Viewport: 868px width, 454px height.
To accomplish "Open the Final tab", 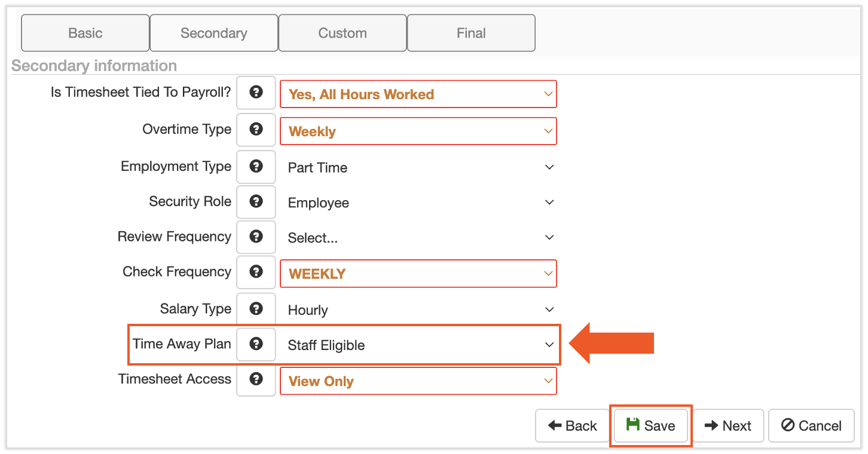I will click(x=471, y=33).
